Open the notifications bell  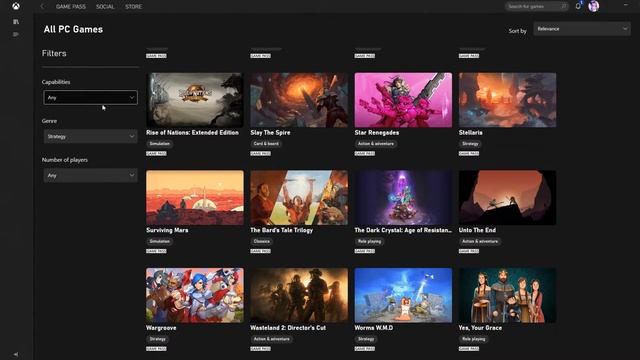(578, 6)
